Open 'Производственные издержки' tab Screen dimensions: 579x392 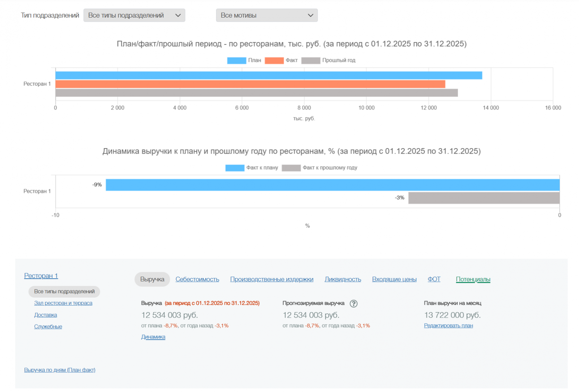click(x=272, y=279)
